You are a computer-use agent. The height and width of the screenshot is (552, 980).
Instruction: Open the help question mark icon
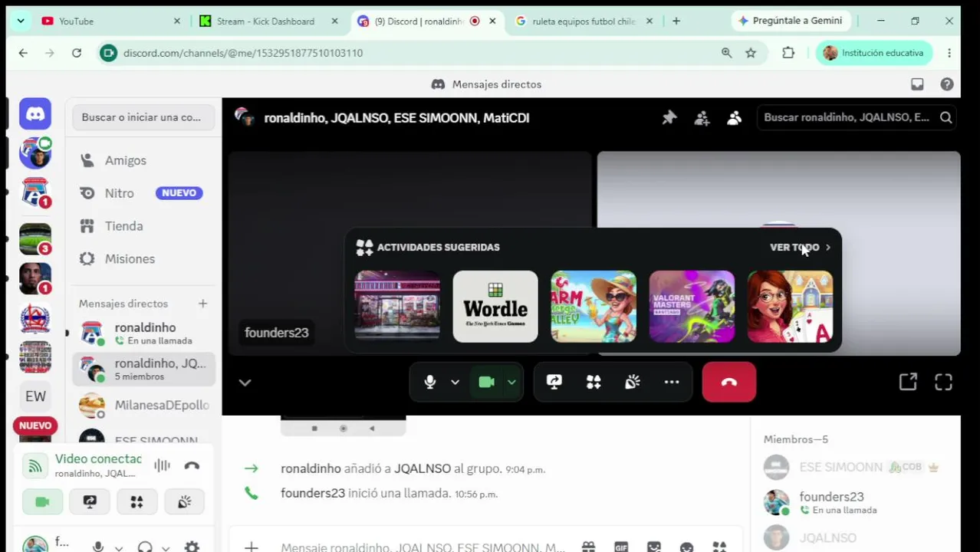pos(947,84)
